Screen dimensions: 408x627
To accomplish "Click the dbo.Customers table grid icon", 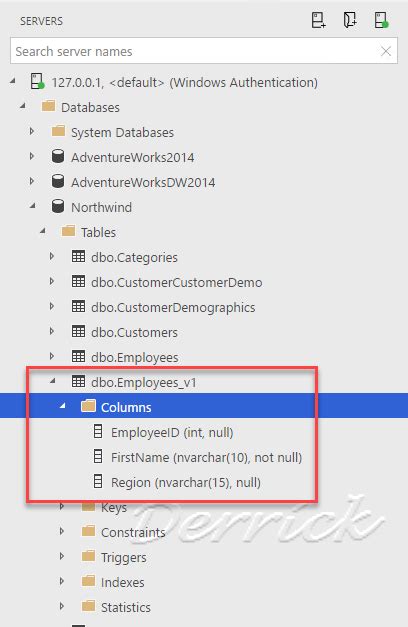I will click(x=78, y=331).
